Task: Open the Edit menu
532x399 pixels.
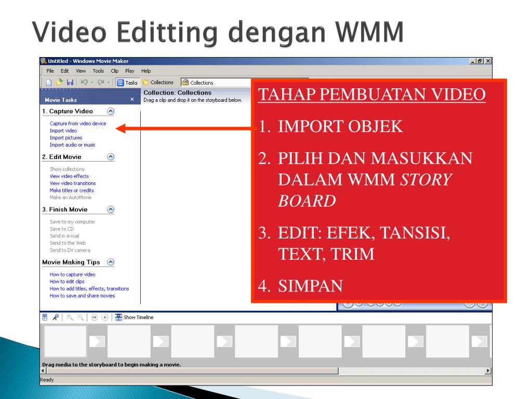Action: (x=65, y=71)
